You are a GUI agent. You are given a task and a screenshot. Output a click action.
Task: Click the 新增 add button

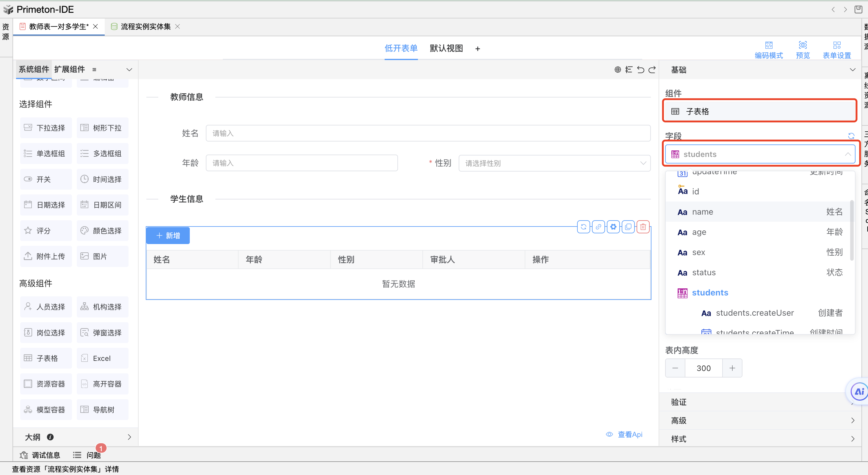pos(168,236)
